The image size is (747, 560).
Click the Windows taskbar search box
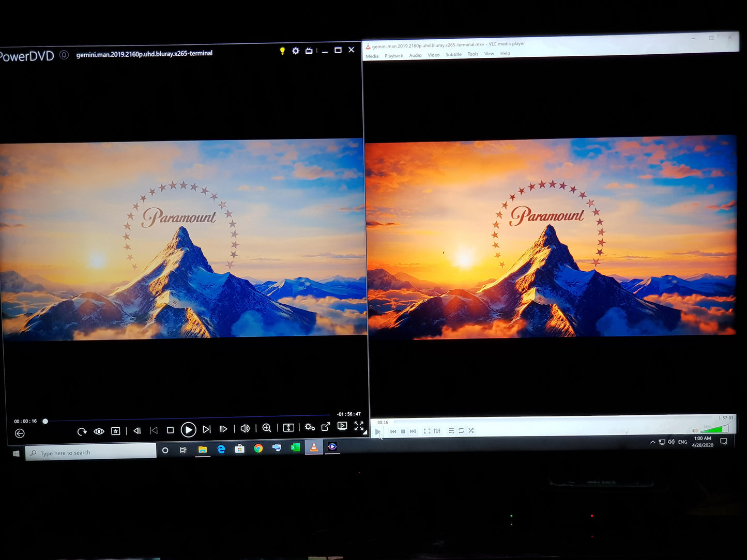pos(91,453)
